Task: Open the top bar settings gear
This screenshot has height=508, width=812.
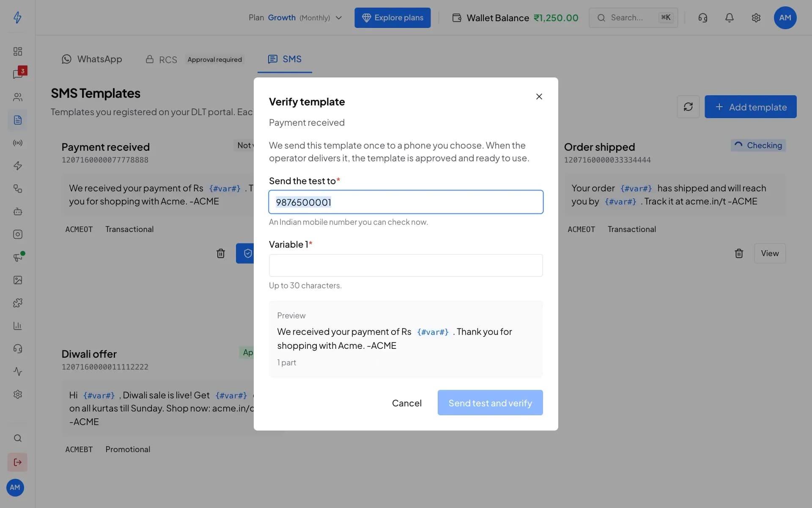Action: point(756,17)
